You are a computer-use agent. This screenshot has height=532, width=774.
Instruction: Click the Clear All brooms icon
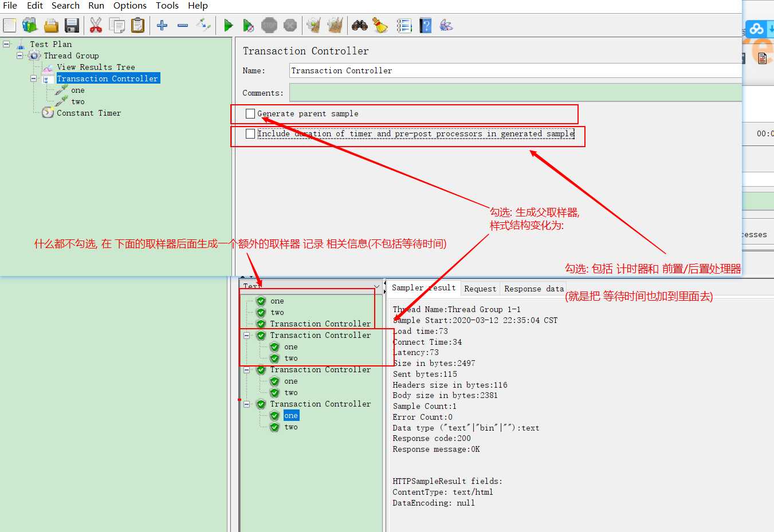coord(335,25)
